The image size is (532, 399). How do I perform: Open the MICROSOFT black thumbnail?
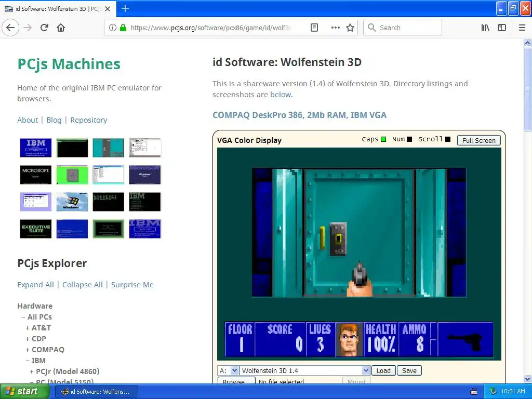tap(36, 175)
